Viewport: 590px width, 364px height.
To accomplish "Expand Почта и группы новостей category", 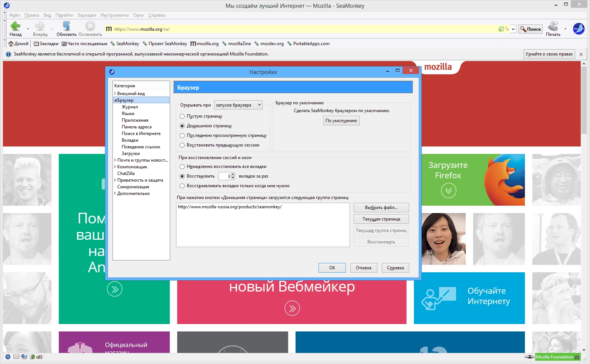I will (x=115, y=160).
